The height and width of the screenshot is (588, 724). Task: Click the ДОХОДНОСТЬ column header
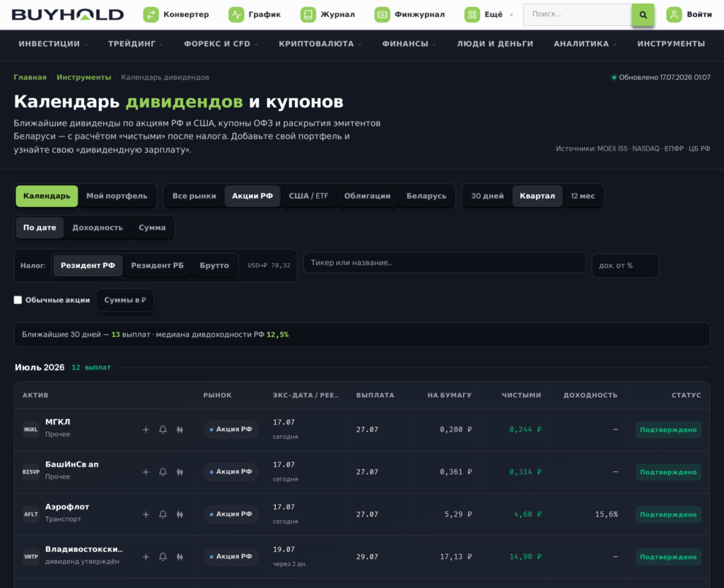(x=590, y=395)
